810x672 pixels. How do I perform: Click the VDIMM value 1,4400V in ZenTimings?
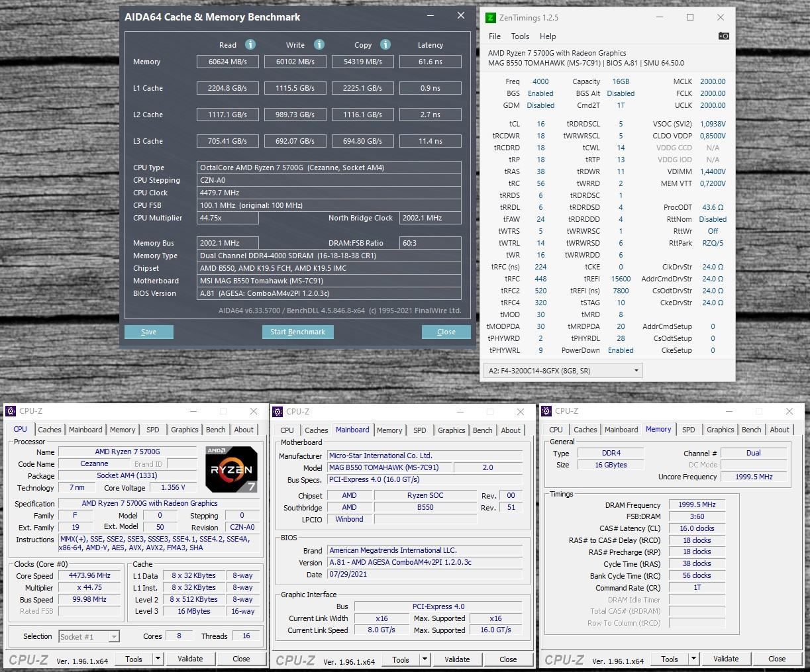(x=713, y=171)
